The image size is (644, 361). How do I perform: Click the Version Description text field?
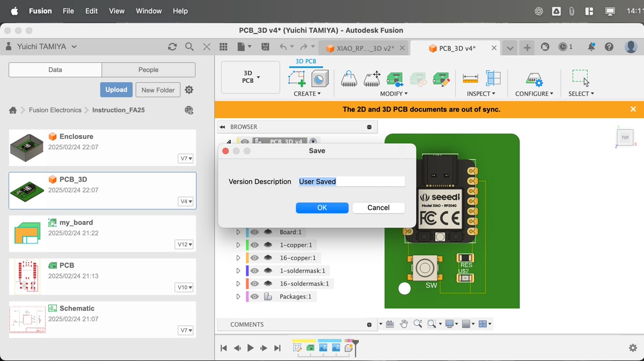point(352,181)
